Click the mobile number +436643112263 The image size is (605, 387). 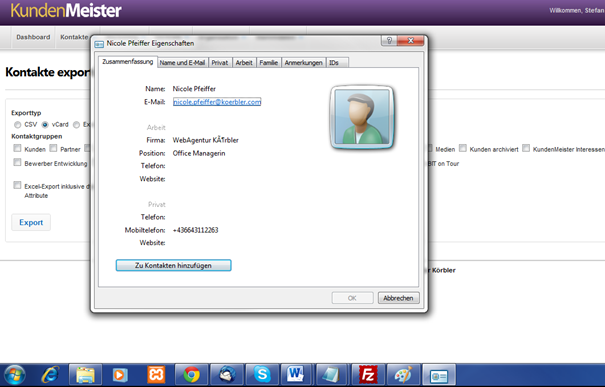point(196,230)
